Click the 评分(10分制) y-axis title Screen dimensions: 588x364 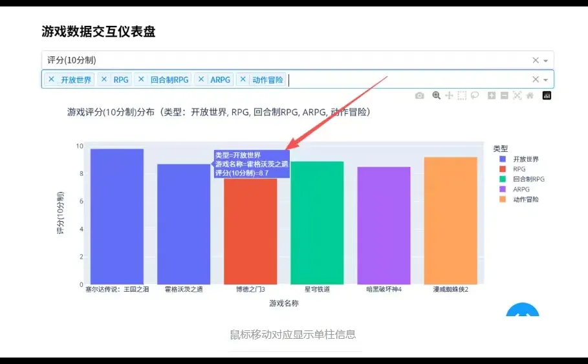point(60,213)
